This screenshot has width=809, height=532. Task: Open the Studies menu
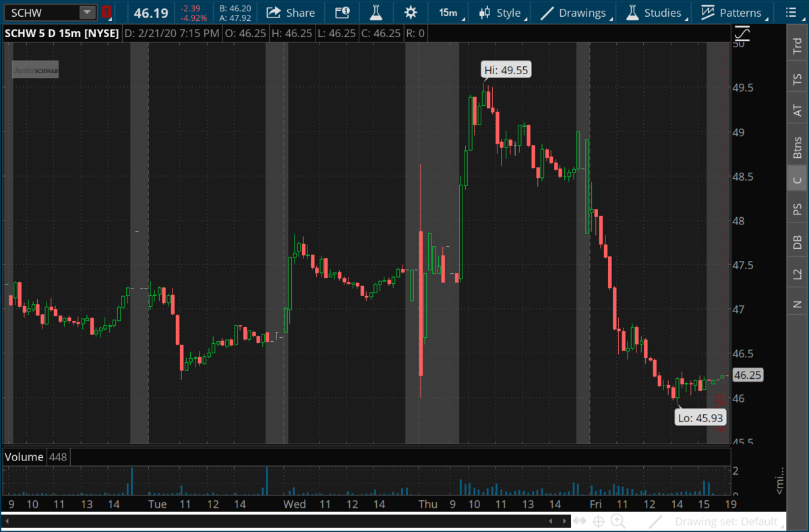click(655, 12)
